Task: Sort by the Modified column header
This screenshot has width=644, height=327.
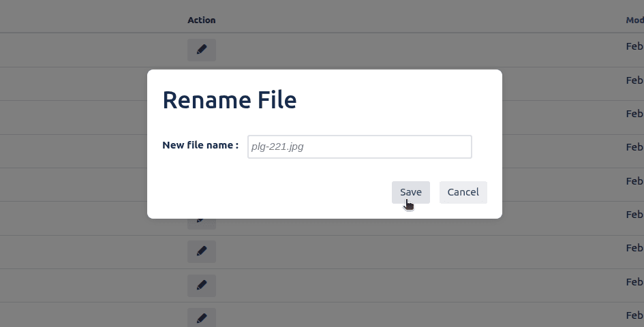Action: 634,20
